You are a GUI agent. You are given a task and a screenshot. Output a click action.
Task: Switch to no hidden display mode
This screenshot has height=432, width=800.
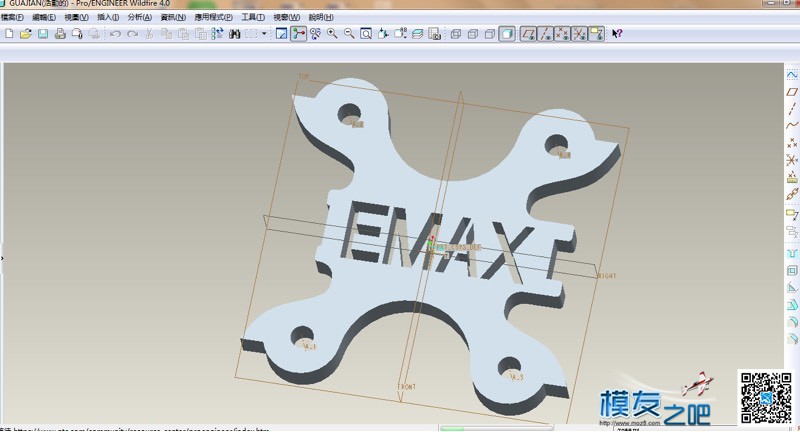pyautogui.click(x=490, y=34)
